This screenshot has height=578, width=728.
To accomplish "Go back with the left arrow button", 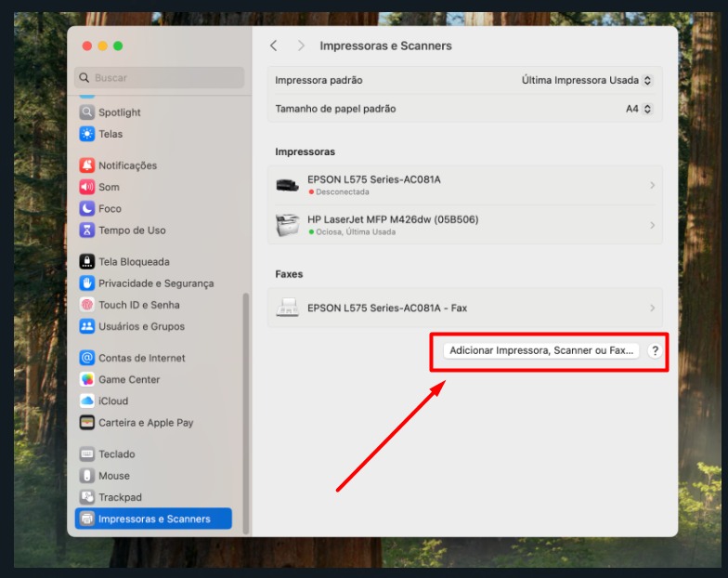I will (273, 46).
